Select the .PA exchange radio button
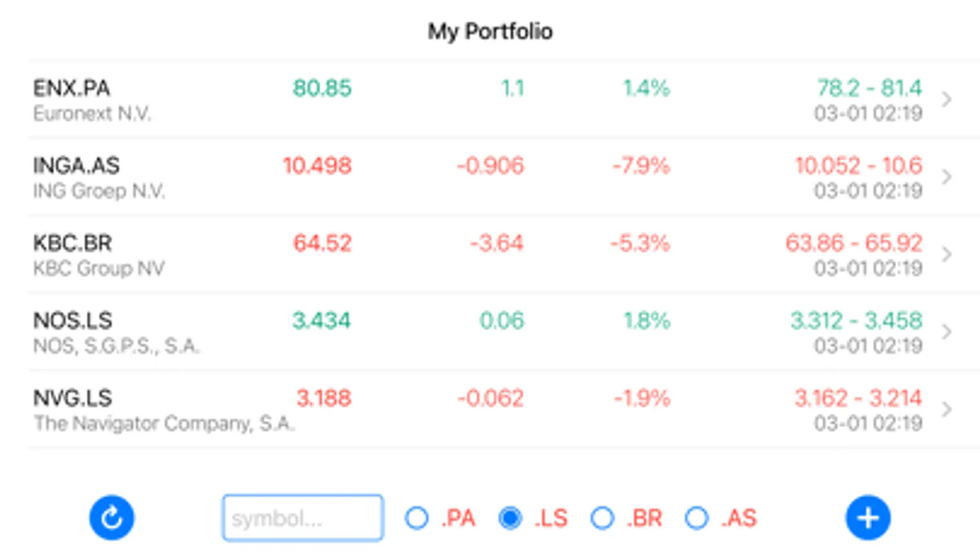This screenshot has width=980, height=552. coord(417,518)
